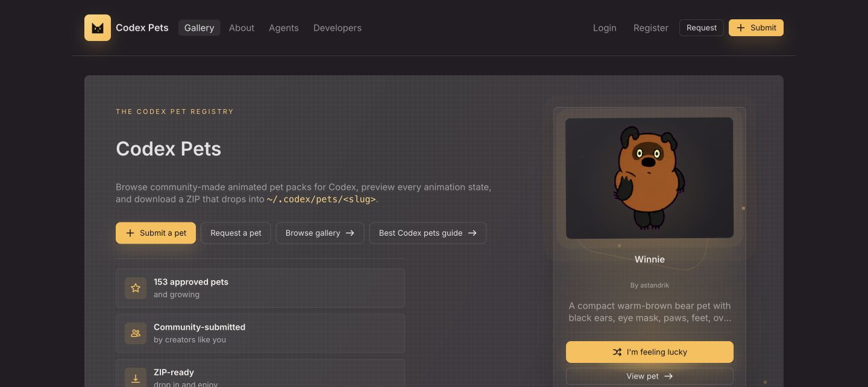Click the header Request button
Image resolution: width=868 pixels, height=387 pixels.
(702, 28)
